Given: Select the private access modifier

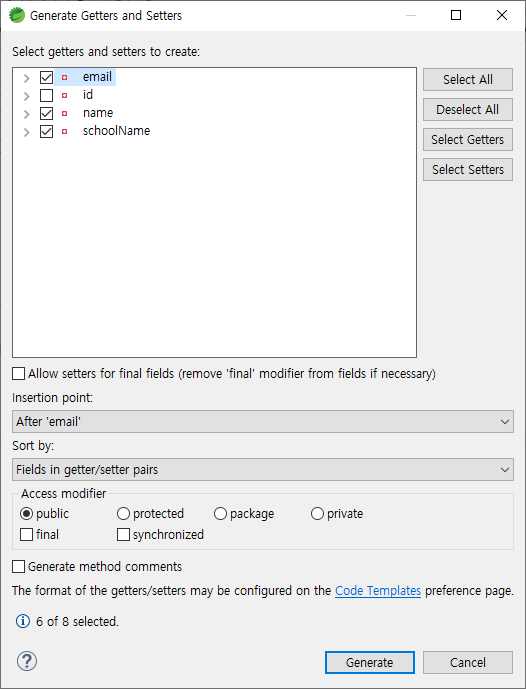Looking at the screenshot, I should (317, 513).
